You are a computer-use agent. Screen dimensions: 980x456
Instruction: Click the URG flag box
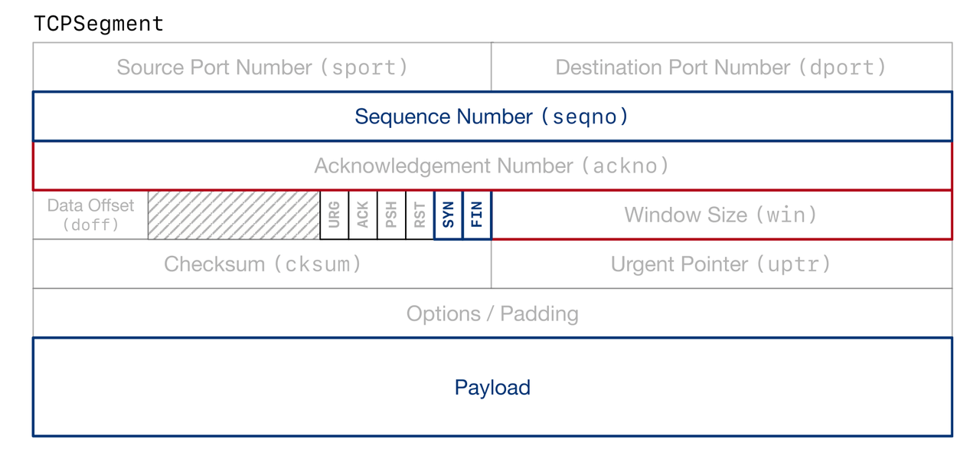click(334, 215)
